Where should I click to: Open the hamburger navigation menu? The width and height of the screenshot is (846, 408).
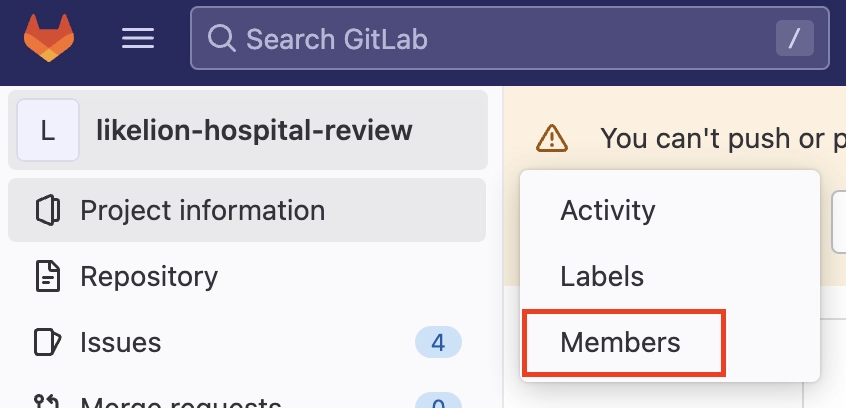tap(138, 39)
